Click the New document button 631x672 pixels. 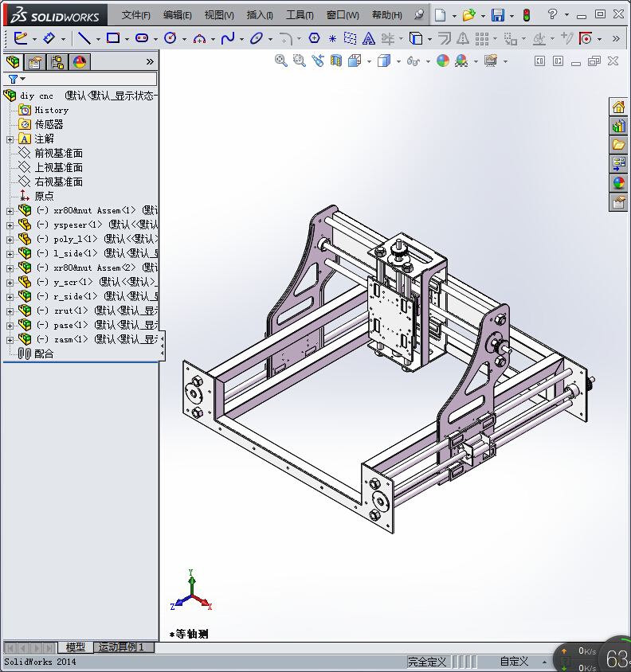tap(440, 15)
